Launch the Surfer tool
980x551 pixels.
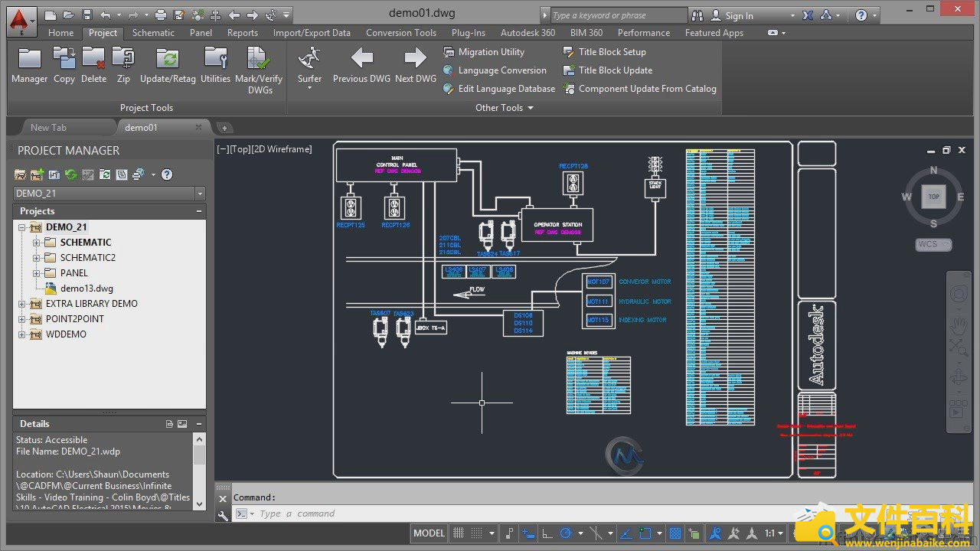(x=309, y=67)
